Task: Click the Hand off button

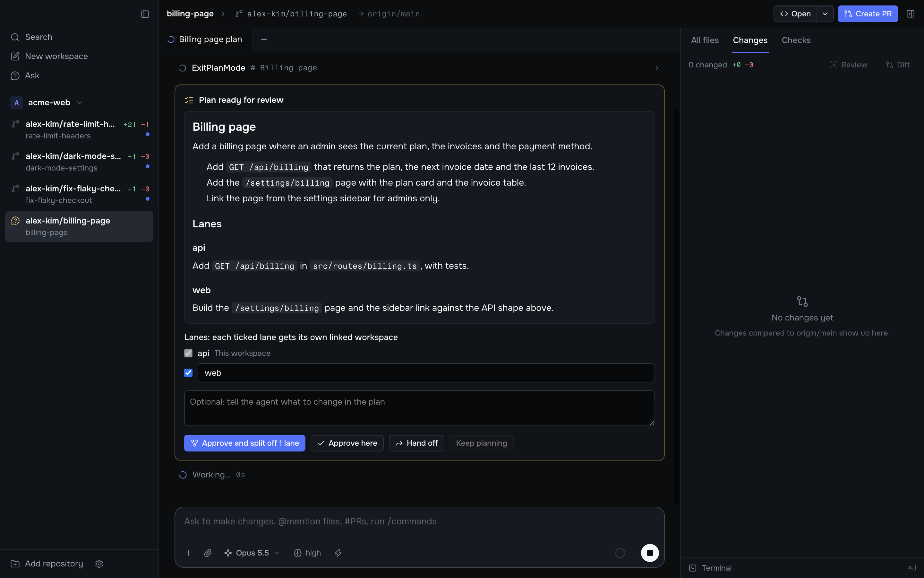Action: (416, 443)
